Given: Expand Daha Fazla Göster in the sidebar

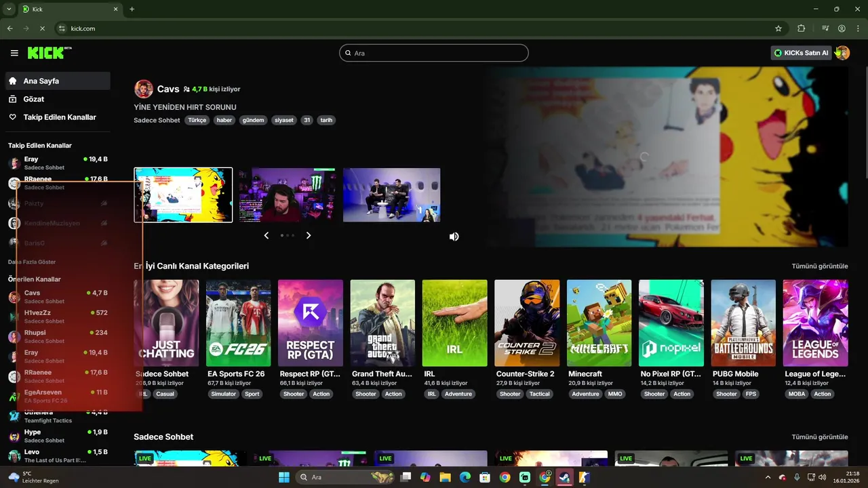Looking at the screenshot, I should click(32, 262).
